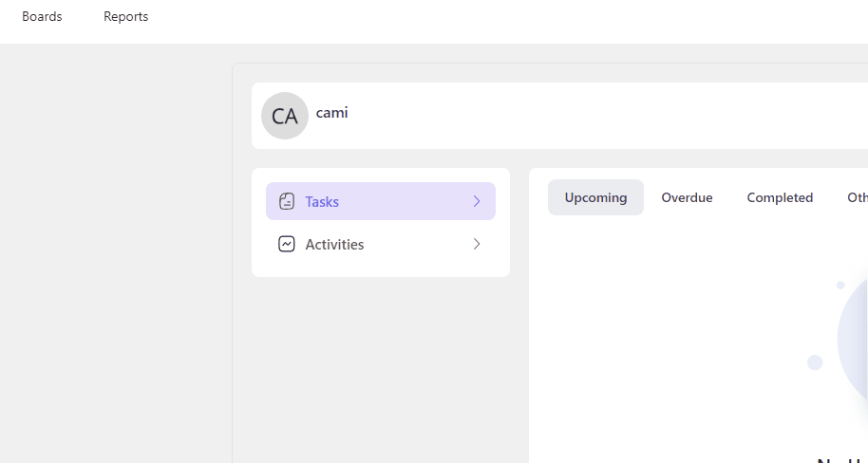Click blank space below Activities in side menu card
This screenshot has width=868, height=463.
[381, 269]
